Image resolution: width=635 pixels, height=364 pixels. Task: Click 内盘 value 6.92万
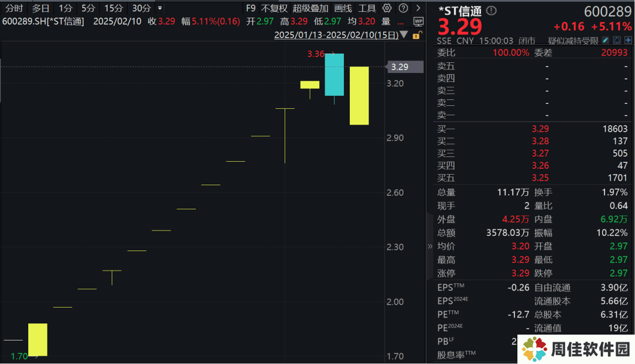(614, 219)
